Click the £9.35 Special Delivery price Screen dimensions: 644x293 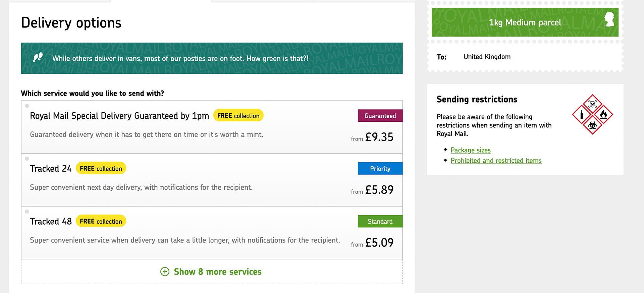pos(379,137)
